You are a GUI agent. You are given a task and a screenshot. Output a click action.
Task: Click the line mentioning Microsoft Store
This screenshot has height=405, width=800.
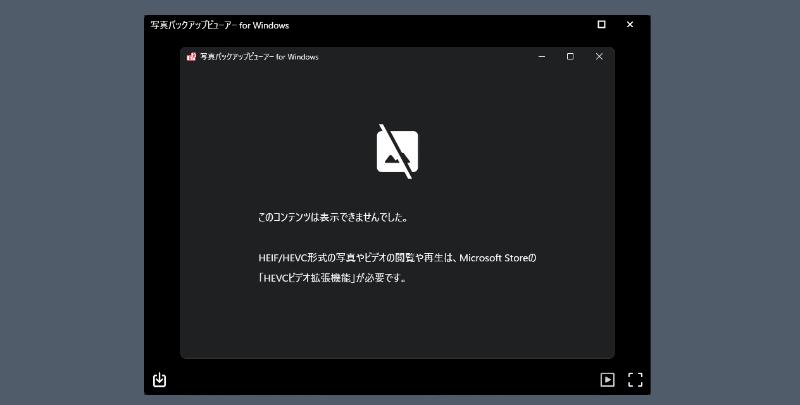click(x=397, y=258)
